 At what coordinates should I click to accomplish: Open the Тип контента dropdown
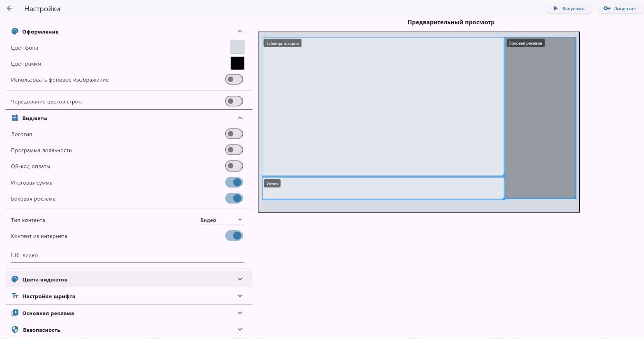pos(221,220)
